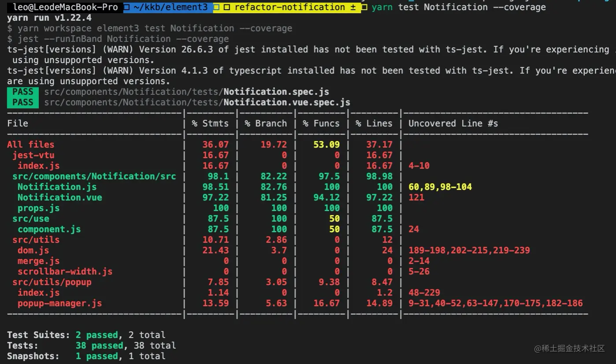Click the '% Branch' column header
This screenshot has height=364, width=616.
(266, 123)
